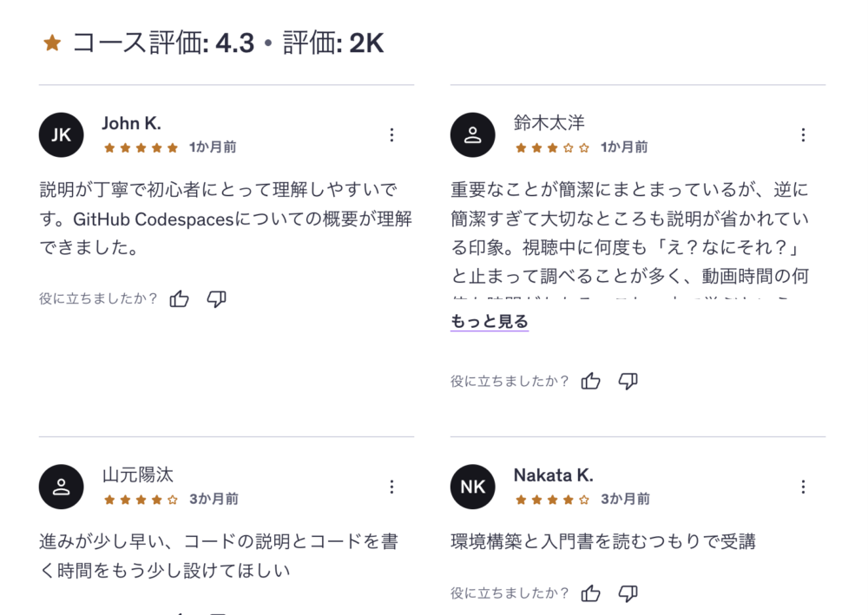
Task: Open more options for 山元陽汰's review
Action: pos(391,487)
